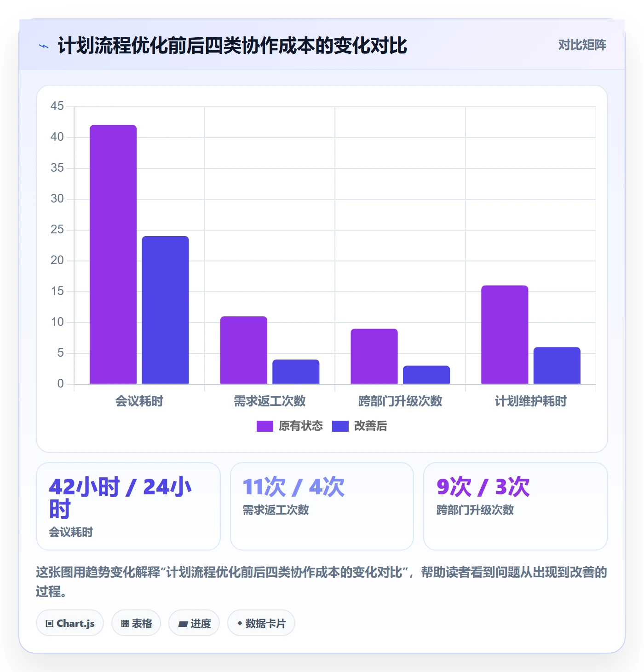This screenshot has height=672, width=644.
Task: Click the lightning bolt icon beside the title
Action: 44,46
